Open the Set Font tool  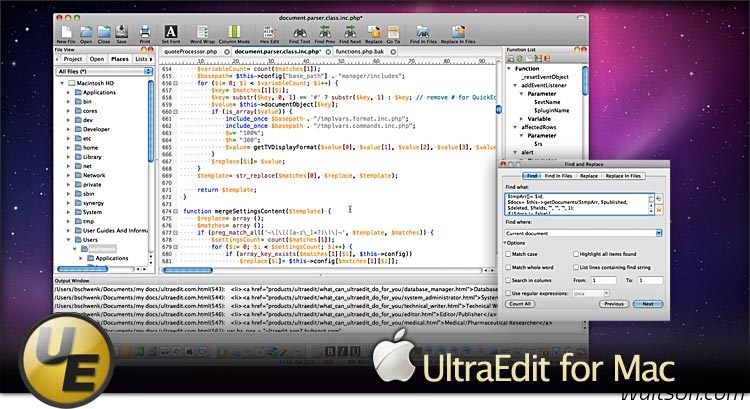170,31
